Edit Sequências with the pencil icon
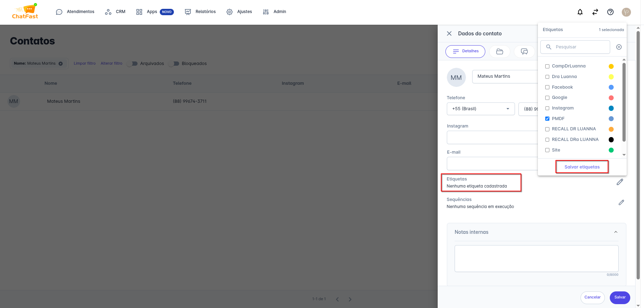Image resolution: width=644 pixels, height=308 pixels. tap(621, 202)
